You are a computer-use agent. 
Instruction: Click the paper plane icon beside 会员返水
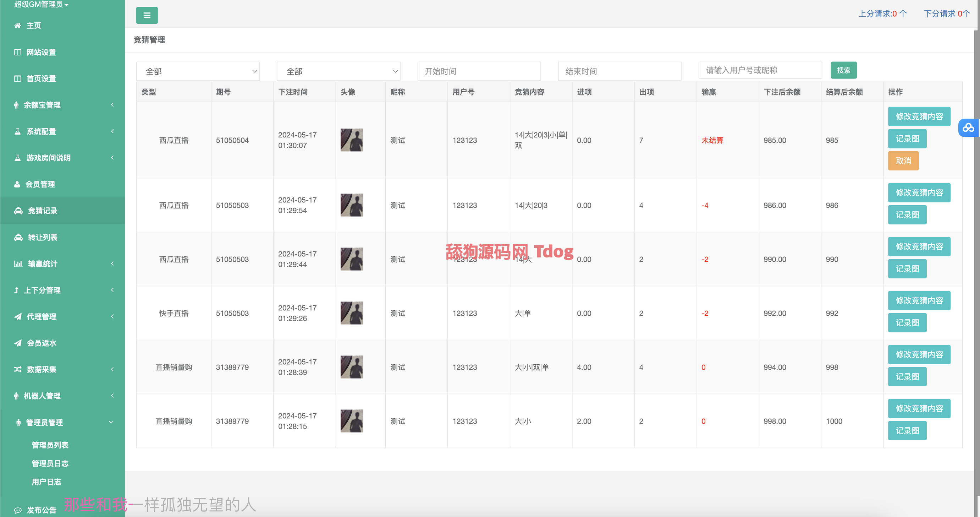tap(18, 343)
